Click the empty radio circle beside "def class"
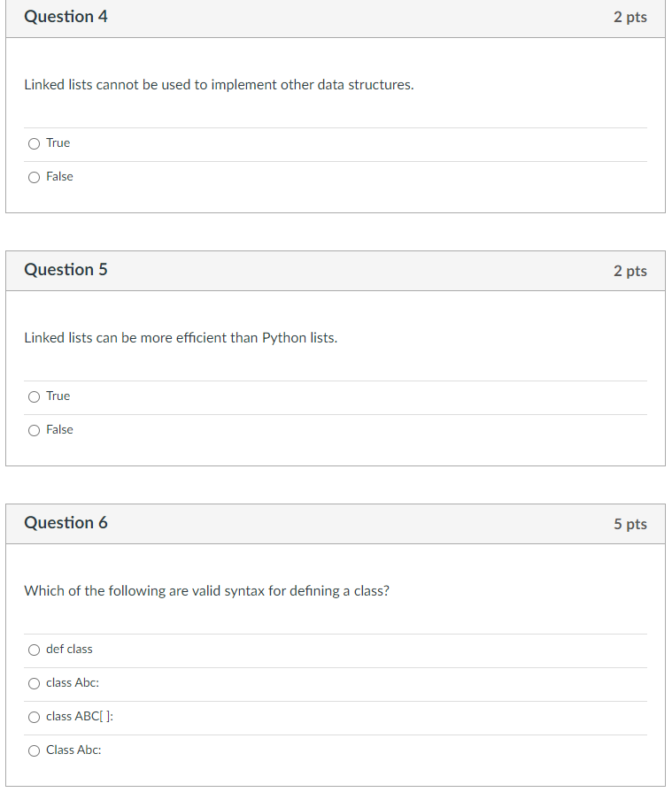This screenshot has width=672, height=800. coord(33,649)
